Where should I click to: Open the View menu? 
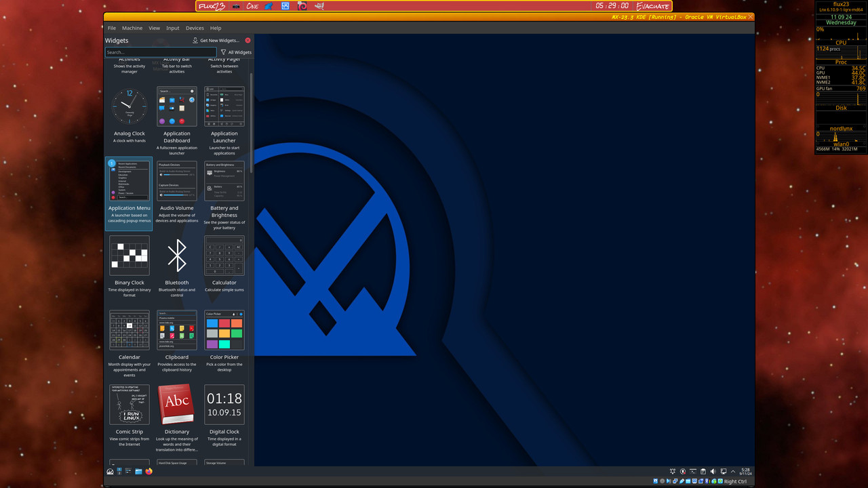click(x=155, y=28)
